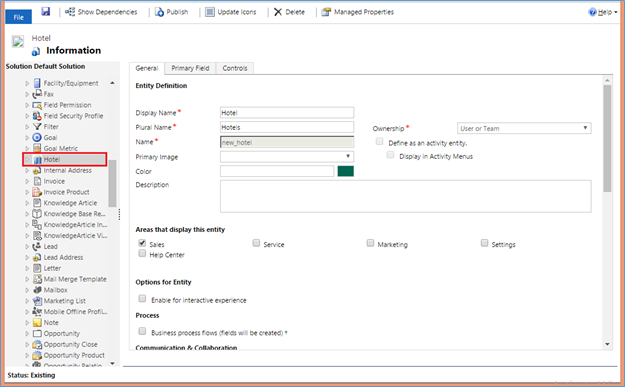Click Show Dependencies text
The width and height of the screenshot is (625, 387).
107,12
